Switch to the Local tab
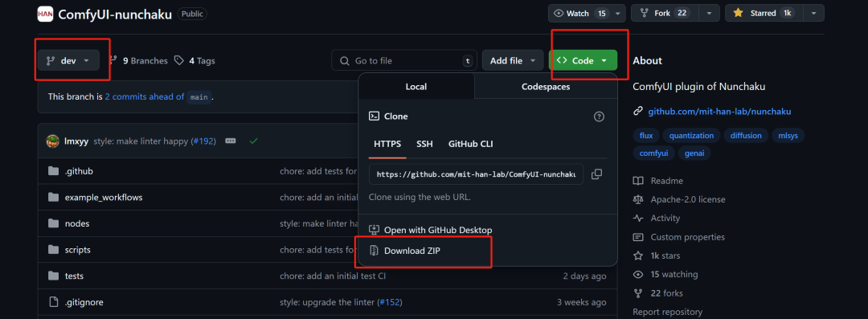The image size is (868, 319). coord(416,87)
